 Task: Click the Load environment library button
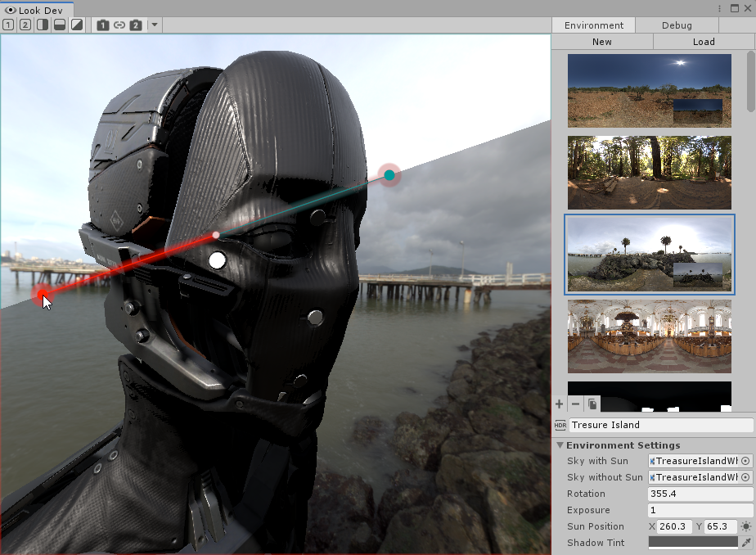click(x=704, y=42)
